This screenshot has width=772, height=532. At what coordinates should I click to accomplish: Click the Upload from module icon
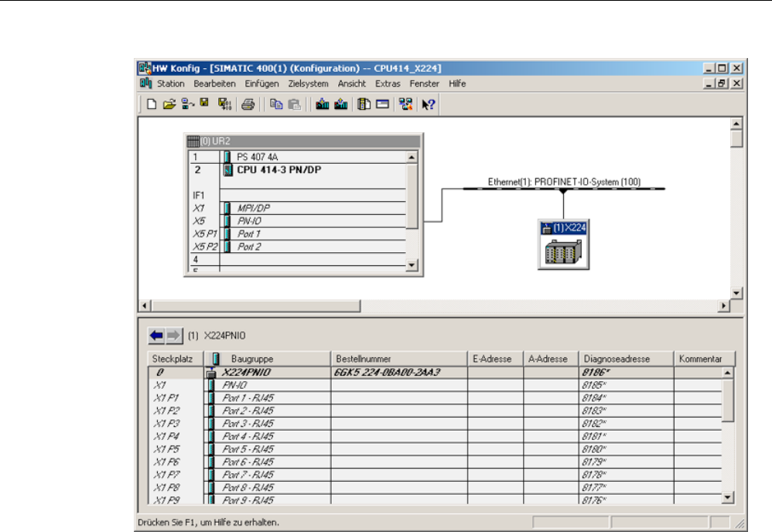click(x=340, y=105)
